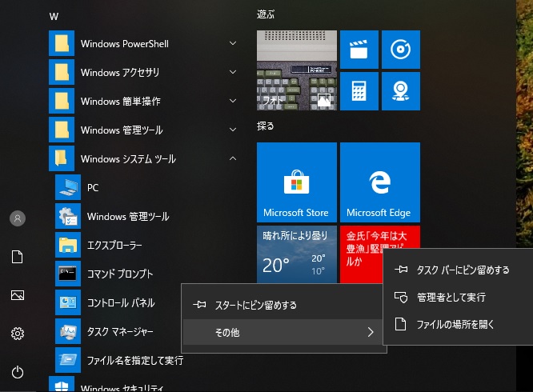Expand Windows PowerShell folder chevron
This screenshot has width=533, height=392.
[233, 43]
